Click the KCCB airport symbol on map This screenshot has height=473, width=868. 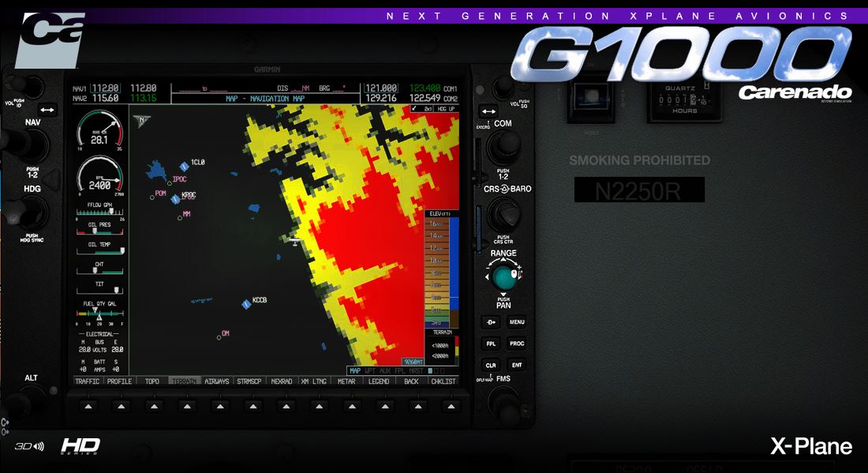(246, 304)
